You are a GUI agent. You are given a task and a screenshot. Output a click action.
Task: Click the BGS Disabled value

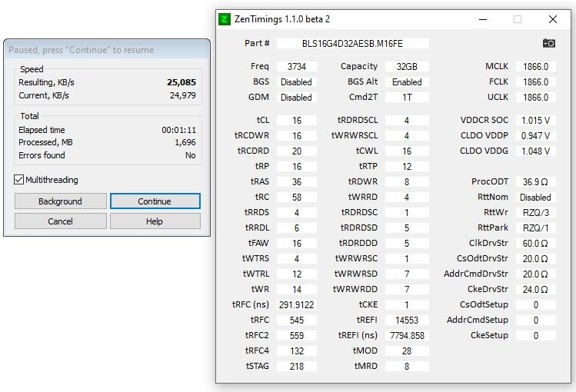click(297, 81)
